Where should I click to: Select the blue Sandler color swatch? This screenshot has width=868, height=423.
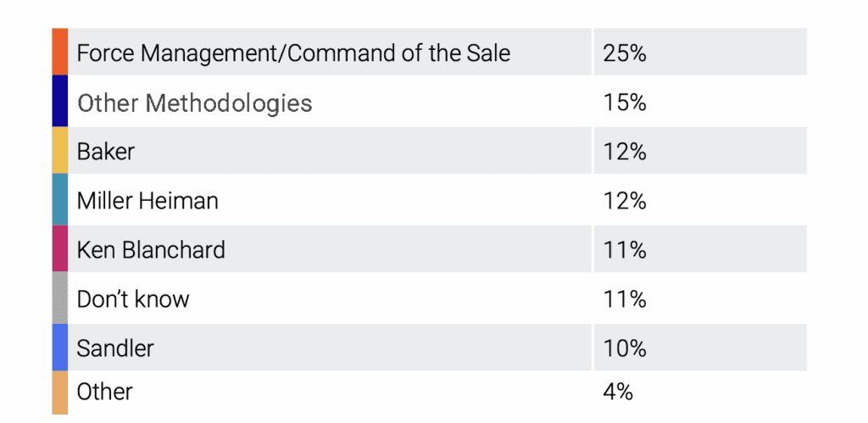(59, 348)
